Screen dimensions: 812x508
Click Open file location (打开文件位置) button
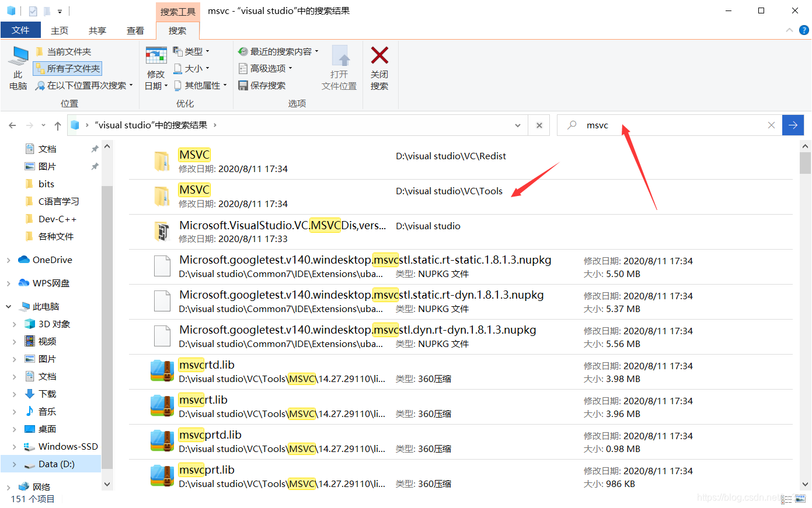pos(339,68)
